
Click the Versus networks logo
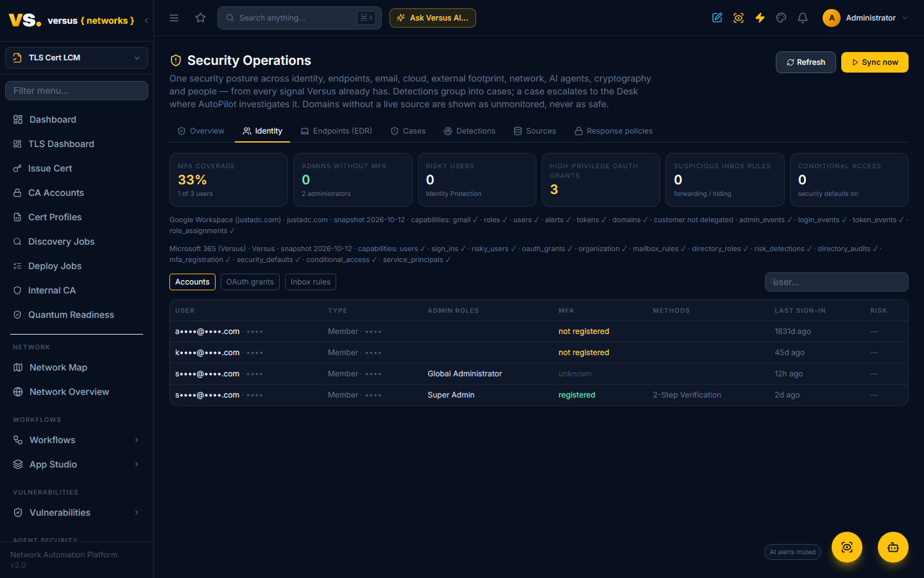click(71, 21)
